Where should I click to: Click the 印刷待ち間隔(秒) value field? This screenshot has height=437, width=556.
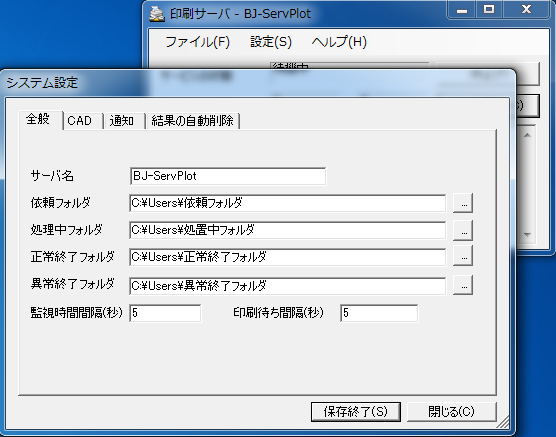[x=379, y=313]
